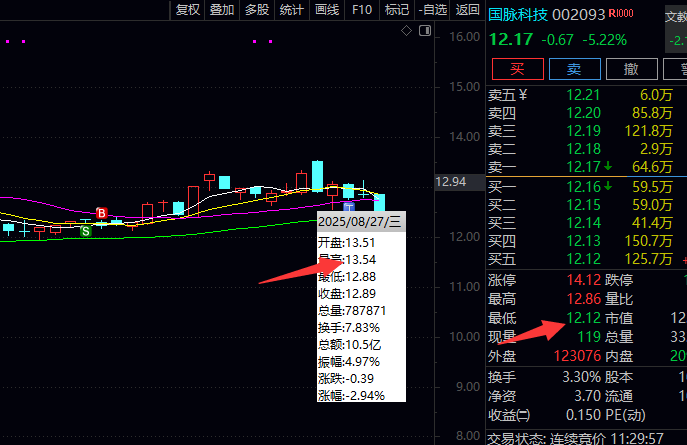The width and height of the screenshot is (687, 445).
Task: Click the 收益(二) value 0.150
Action: click(584, 415)
